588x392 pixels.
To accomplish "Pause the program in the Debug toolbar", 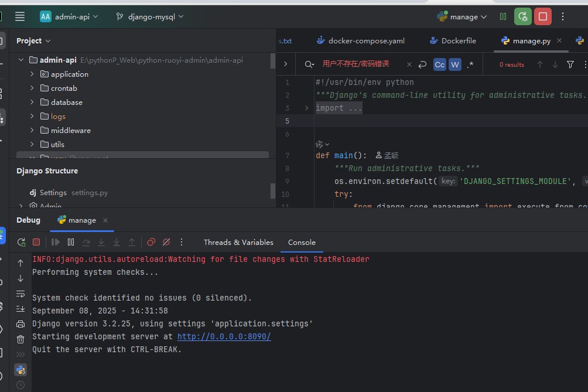I will [71, 242].
